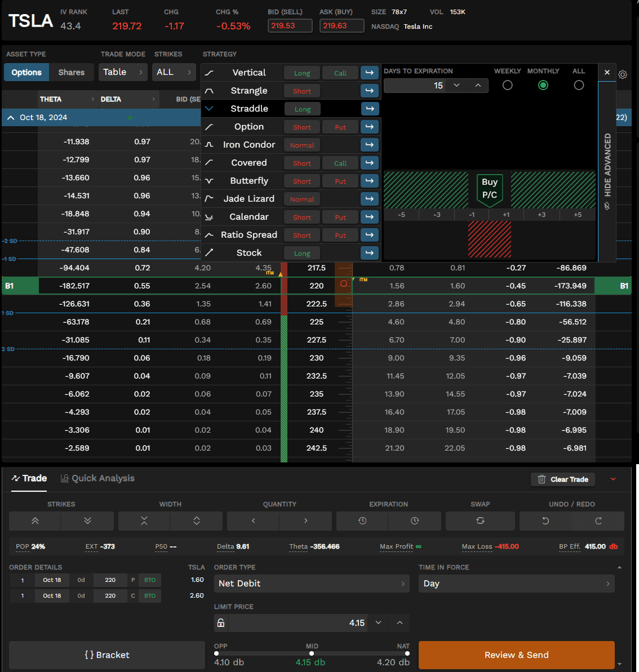Switch asset type to Shares
Image resolution: width=639 pixels, height=672 pixels.
71,73
